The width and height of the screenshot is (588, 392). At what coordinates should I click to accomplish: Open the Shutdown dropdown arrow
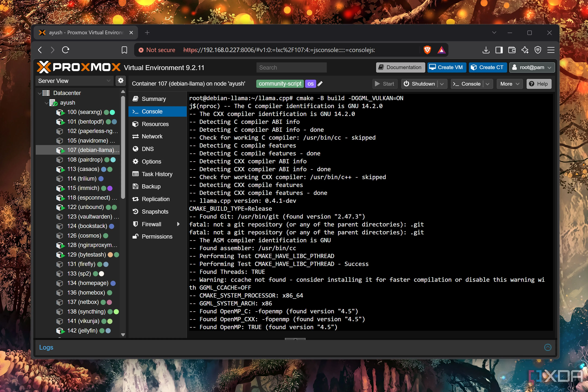point(442,84)
